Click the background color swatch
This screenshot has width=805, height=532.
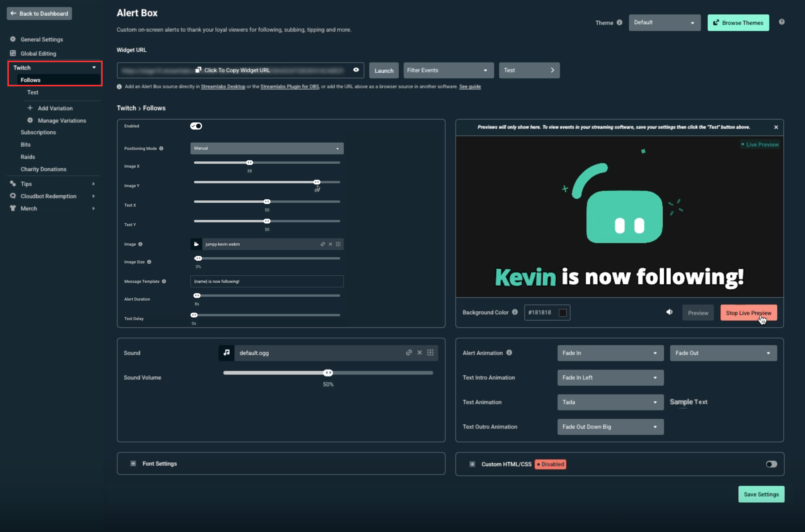point(563,312)
